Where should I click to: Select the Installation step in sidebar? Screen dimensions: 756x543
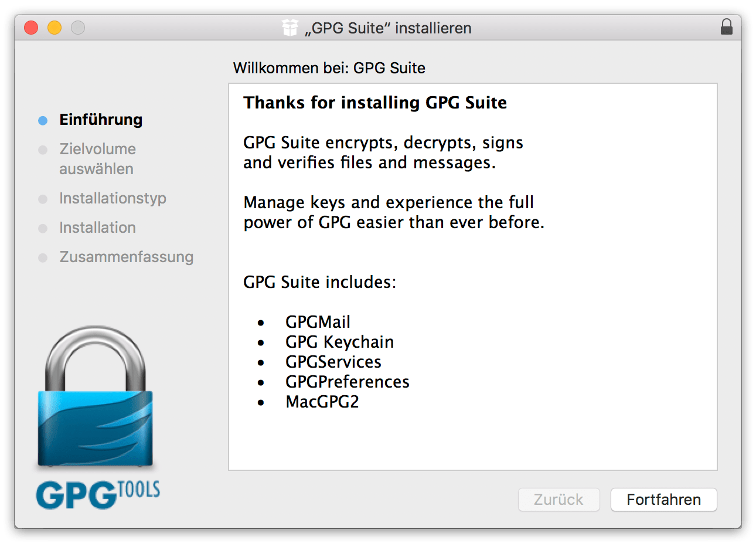[x=97, y=228]
